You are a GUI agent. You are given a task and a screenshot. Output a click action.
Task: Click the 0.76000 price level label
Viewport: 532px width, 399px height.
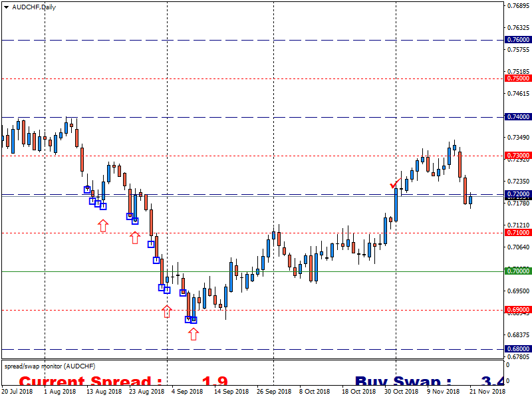tap(518, 40)
